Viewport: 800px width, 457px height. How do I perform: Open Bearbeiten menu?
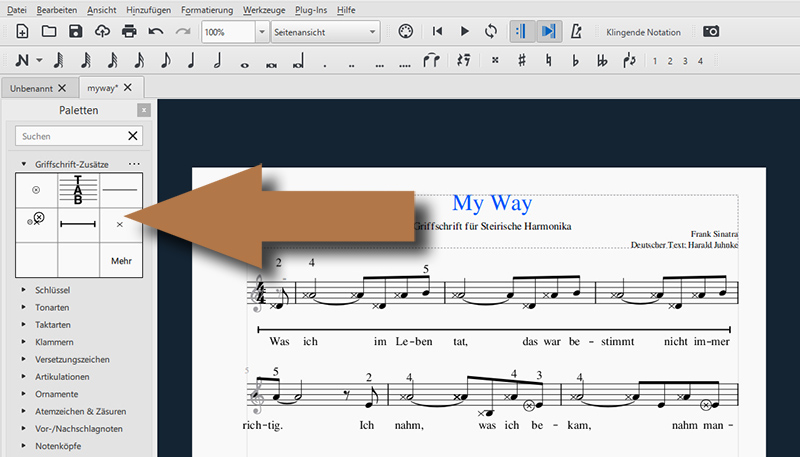tap(57, 10)
